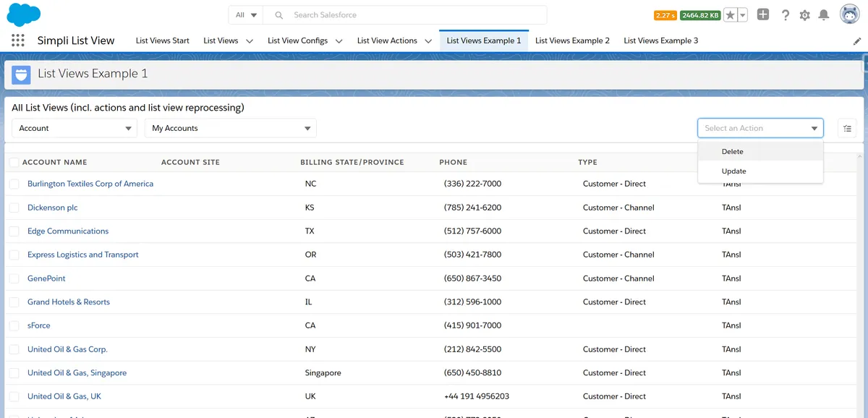Screen dimensions: 868x418
Task: Check the sForce row checkbox
Action: [14, 326]
